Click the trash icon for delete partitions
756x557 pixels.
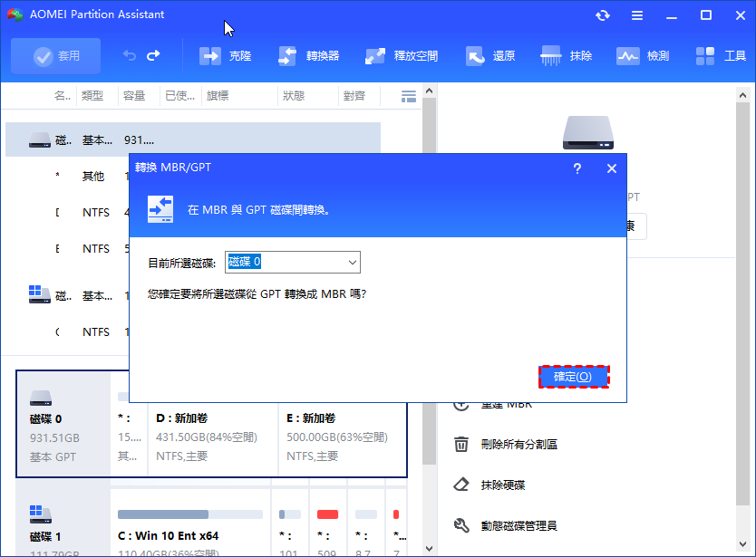460,444
